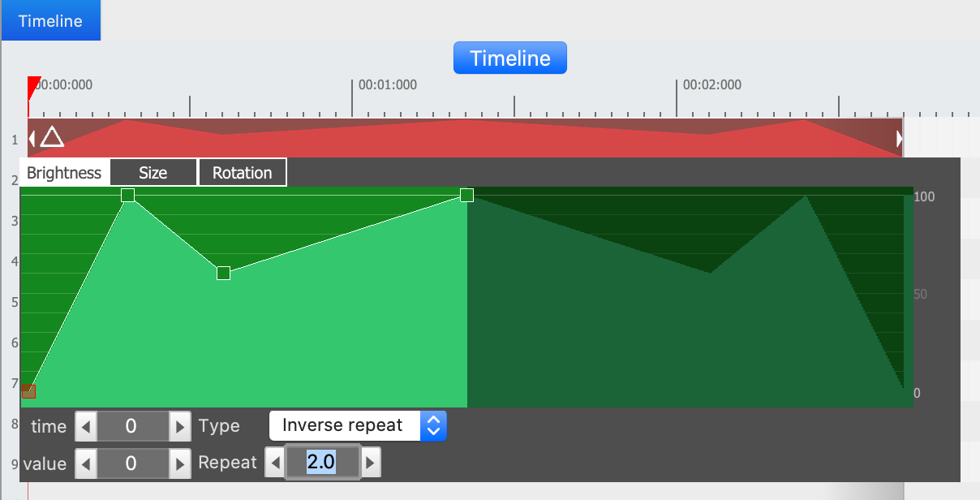Click the right trim handle of the red clip
This screenshot has height=500, width=980.
click(899, 139)
